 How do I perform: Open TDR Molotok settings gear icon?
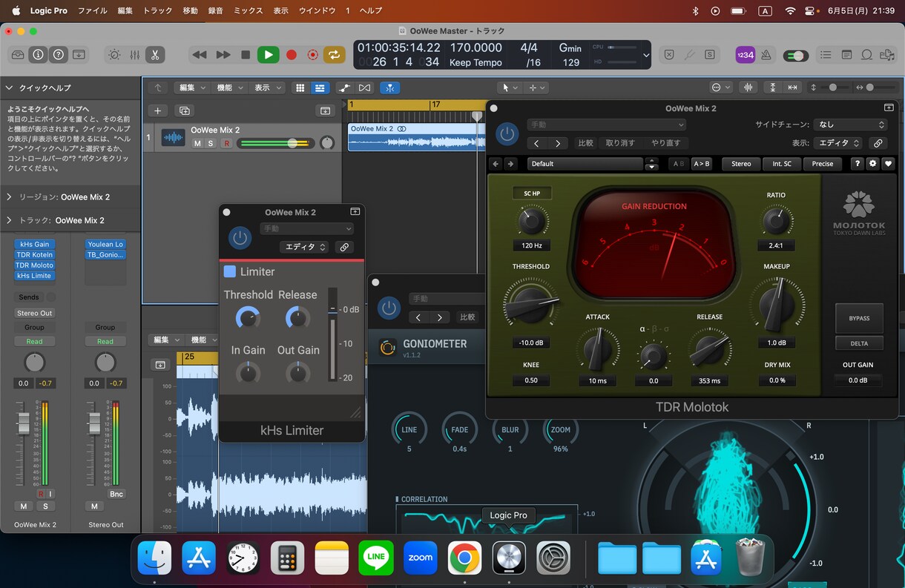pos(872,164)
